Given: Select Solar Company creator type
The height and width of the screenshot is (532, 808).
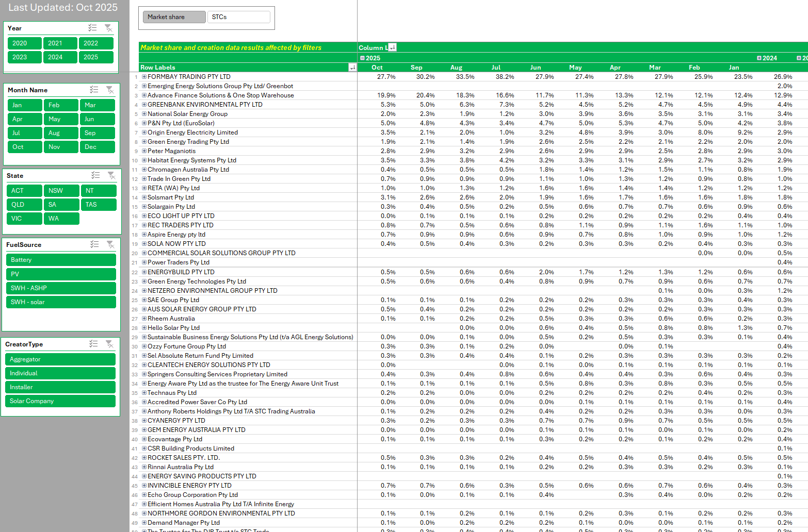Looking at the screenshot, I should pyautogui.click(x=60, y=401).
